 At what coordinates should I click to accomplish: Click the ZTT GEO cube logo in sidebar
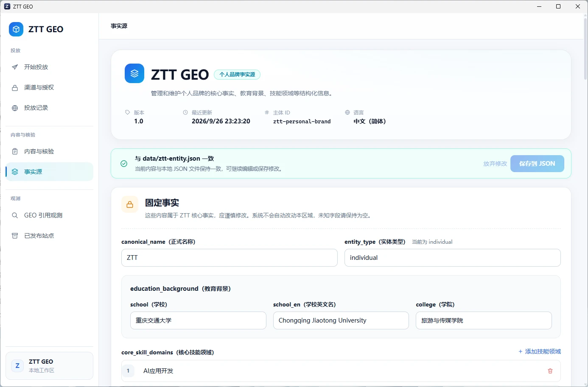[16, 29]
